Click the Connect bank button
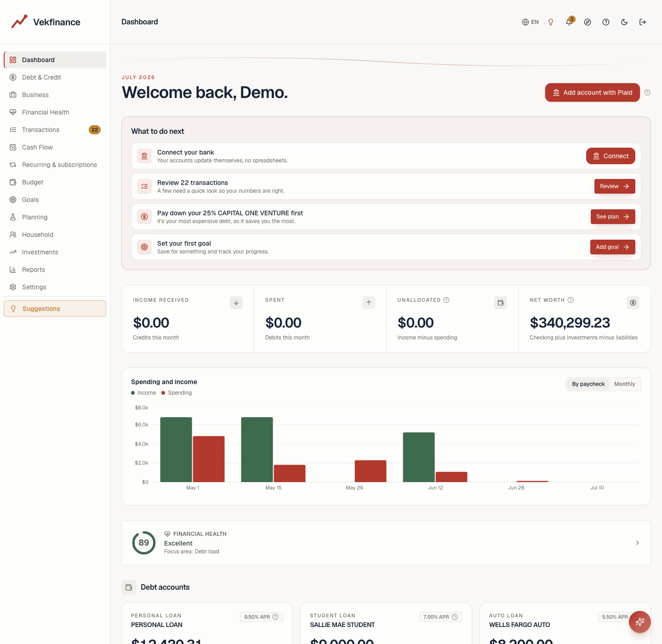This screenshot has width=662, height=644. [x=611, y=156]
